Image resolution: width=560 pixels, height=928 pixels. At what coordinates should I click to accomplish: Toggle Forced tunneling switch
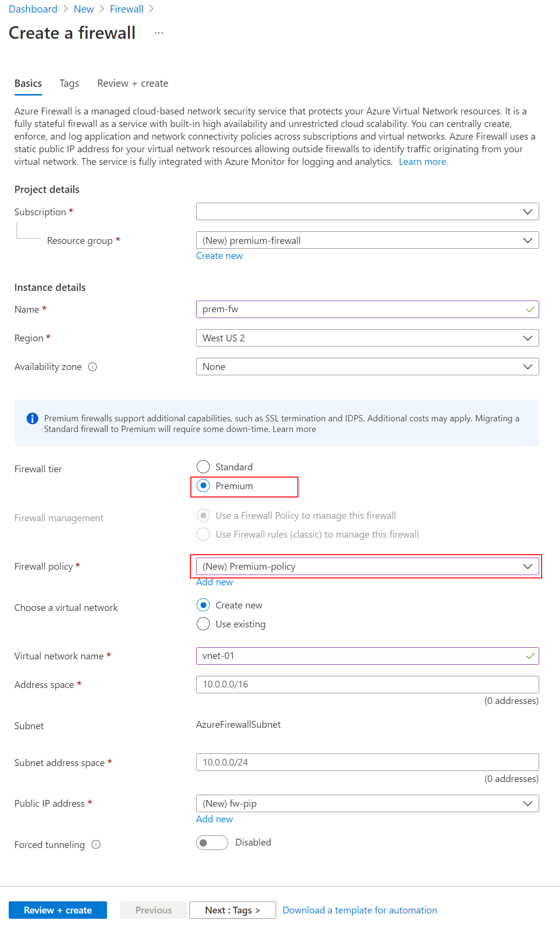coord(212,843)
